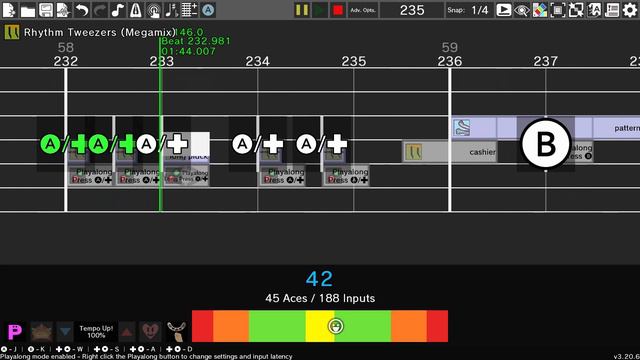
Task: Toggle Playalong mode A button
Action: [208, 10]
